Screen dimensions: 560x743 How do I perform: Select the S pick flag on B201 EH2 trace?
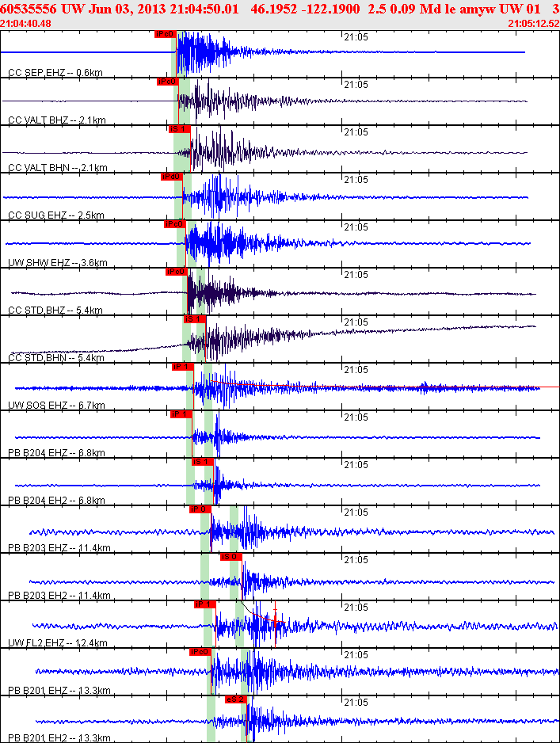tap(236, 699)
